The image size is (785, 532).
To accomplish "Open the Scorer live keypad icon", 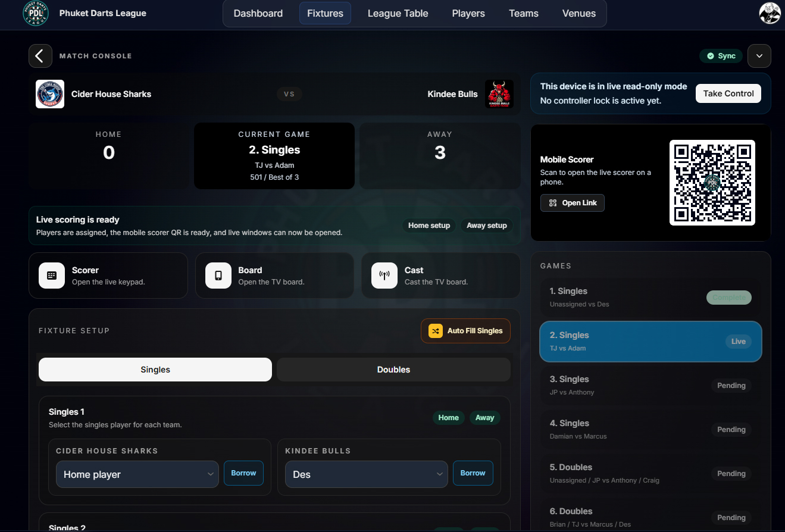I will (52, 276).
